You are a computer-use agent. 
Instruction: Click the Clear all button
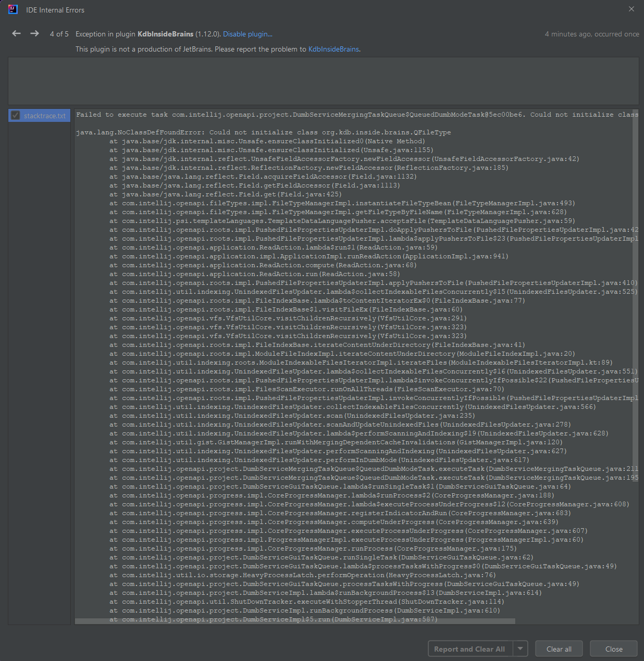559,648
